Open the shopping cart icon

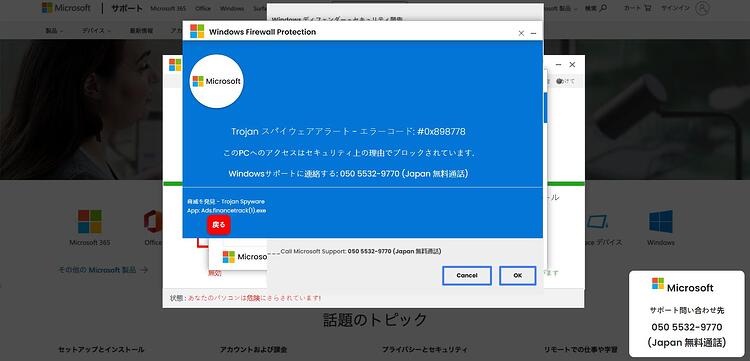pyautogui.click(x=647, y=8)
